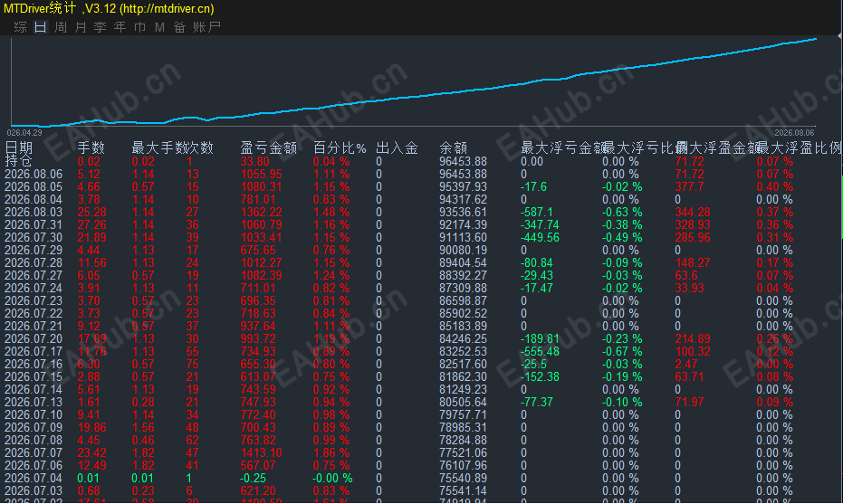Image resolution: width=843 pixels, height=504 pixels.
Task: Click floating profit percent 0.40 %
Action: (775, 186)
